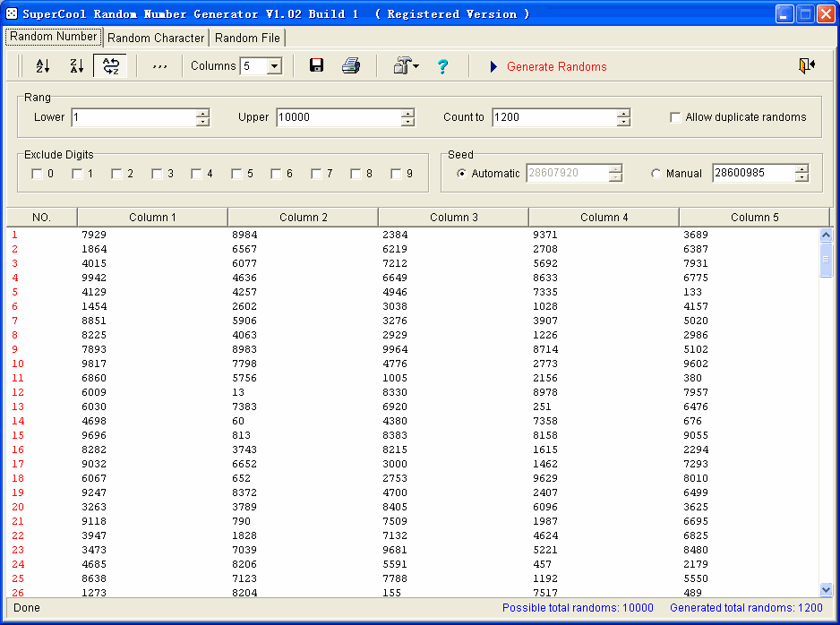Screen dimensions: 840x625
Task: Save results with the floppy disk icon
Action: [317, 65]
